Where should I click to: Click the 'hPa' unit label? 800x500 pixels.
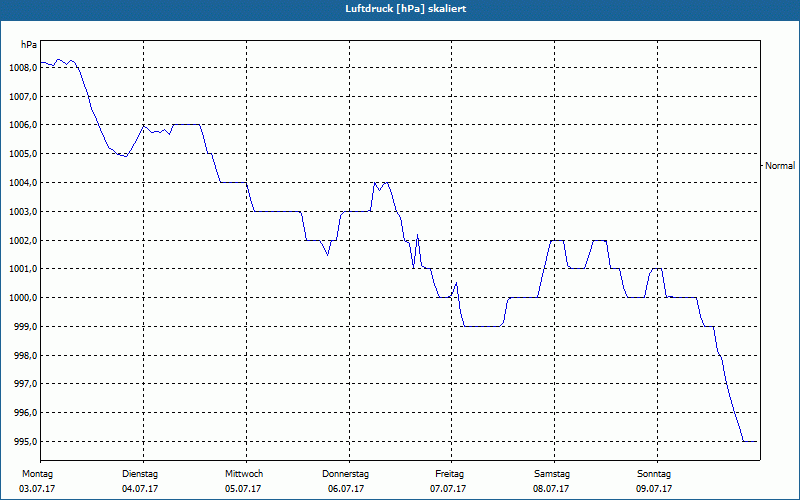pos(29,45)
